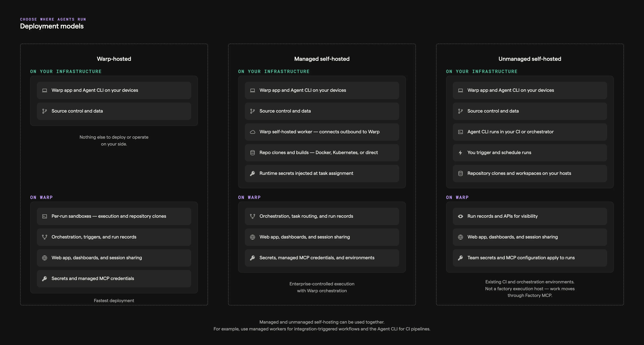This screenshot has width=644, height=345.
Task: Click the fork icon beside Orchestration, task routing
Action: (x=253, y=216)
